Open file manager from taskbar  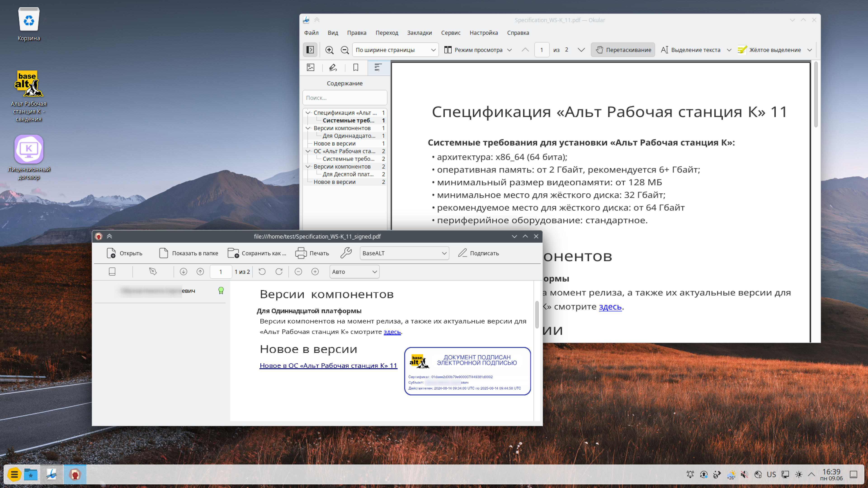(x=31, y=475)
